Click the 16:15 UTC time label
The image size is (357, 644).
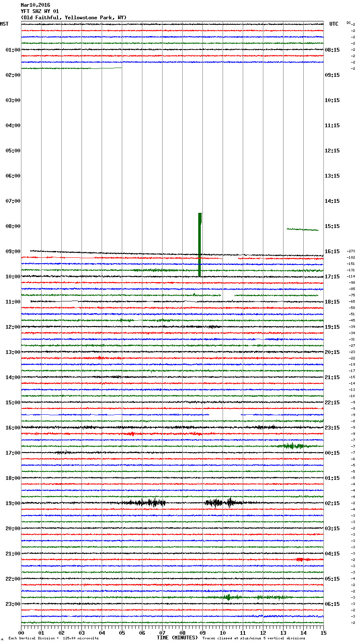332,251
